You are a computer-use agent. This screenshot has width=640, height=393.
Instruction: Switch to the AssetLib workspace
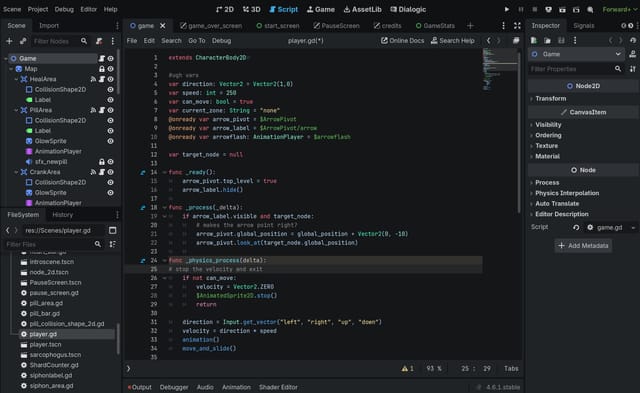[x=362, y=9]
